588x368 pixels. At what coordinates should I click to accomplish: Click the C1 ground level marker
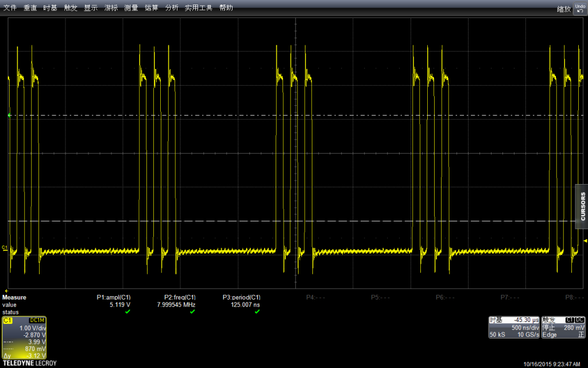point(5,248)
